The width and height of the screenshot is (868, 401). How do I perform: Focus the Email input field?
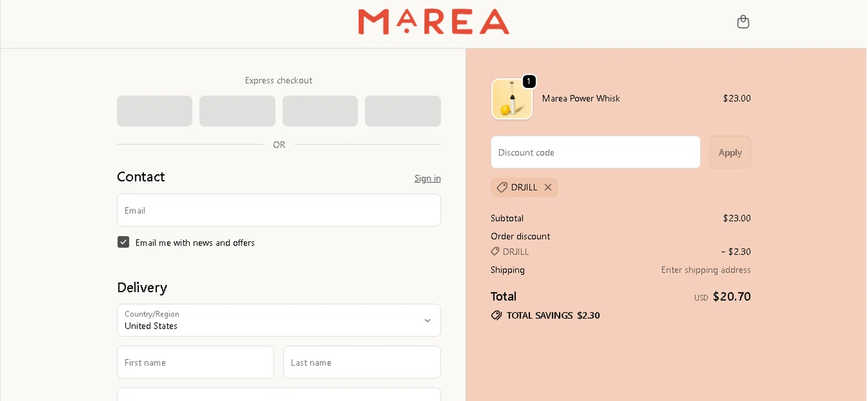279,210
